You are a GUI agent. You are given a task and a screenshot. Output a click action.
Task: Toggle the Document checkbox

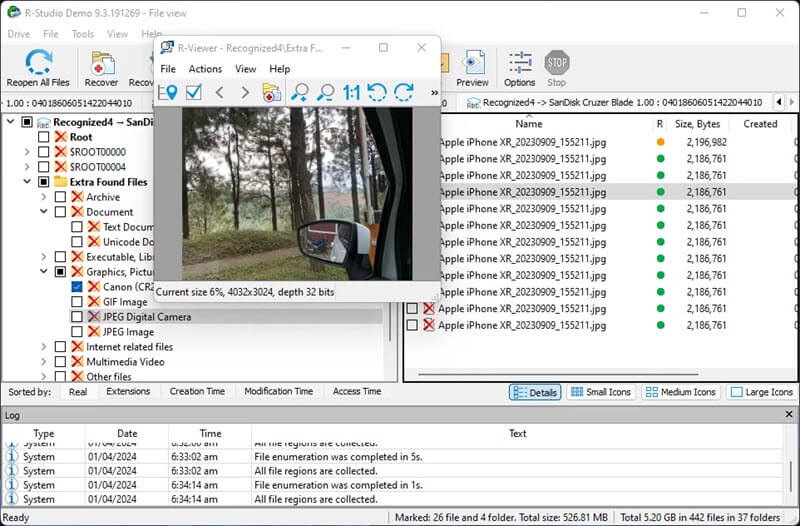[x=60, y=212]
